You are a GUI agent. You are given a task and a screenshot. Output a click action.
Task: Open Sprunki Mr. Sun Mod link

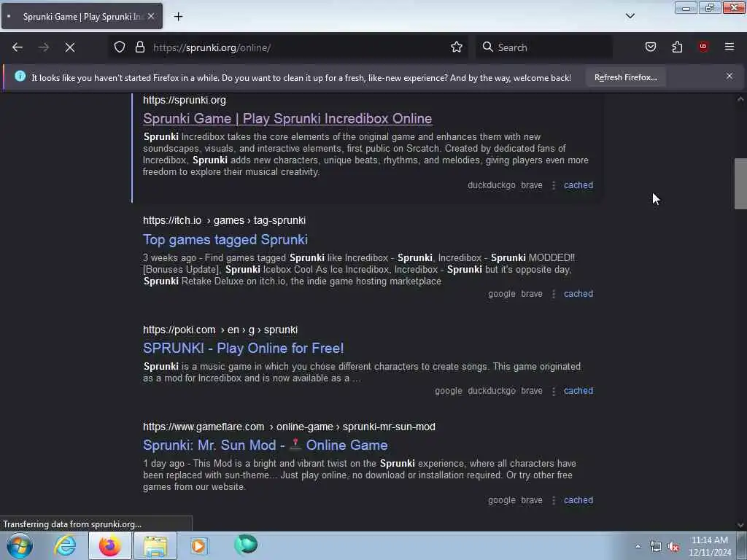tap(266, 446)
